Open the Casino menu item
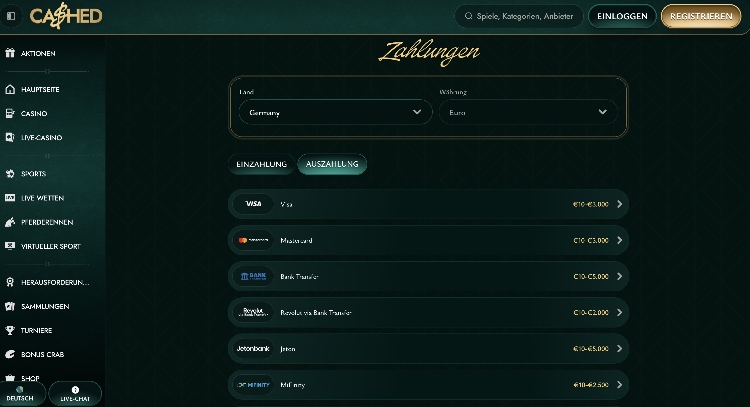750x407 pixels. click(x=34, y=113)
